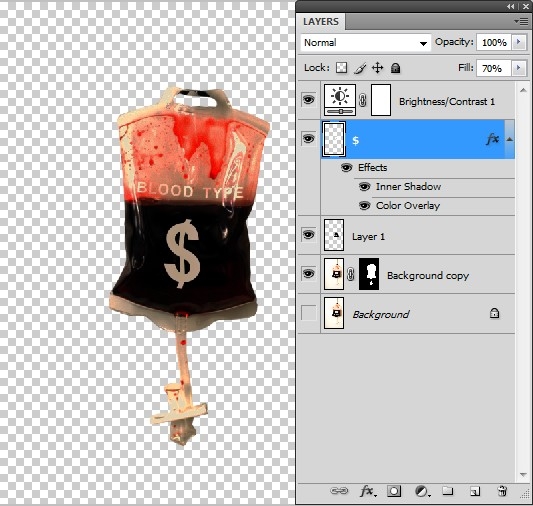533x506 pixels.
Task: Click the Brightness/Contrast adjustment icon thumbnail
Action: pos(340,100)
